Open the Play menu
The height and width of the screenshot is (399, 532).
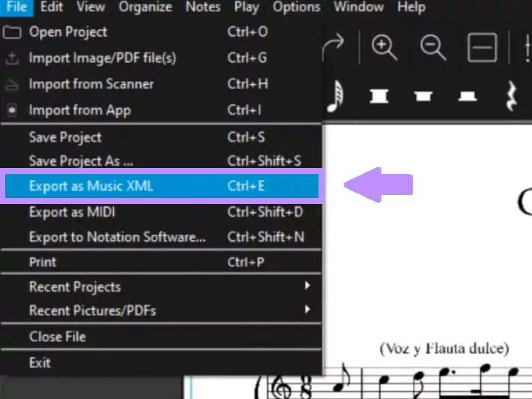tap(247, 7)
